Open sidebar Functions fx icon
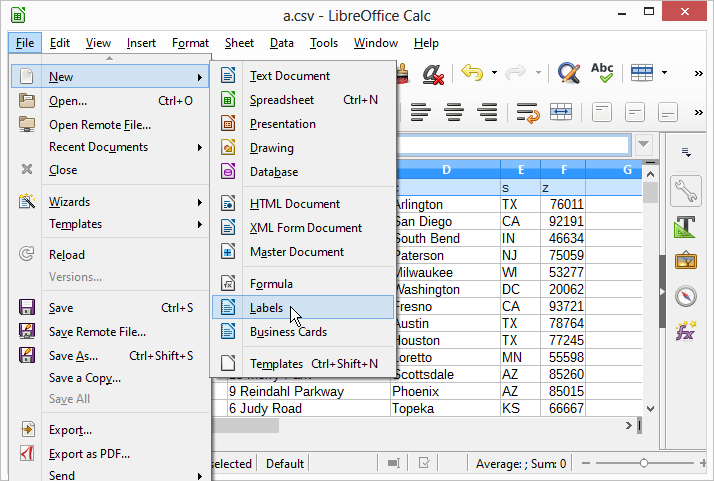 pyautogui.click(x=686, y=331)
